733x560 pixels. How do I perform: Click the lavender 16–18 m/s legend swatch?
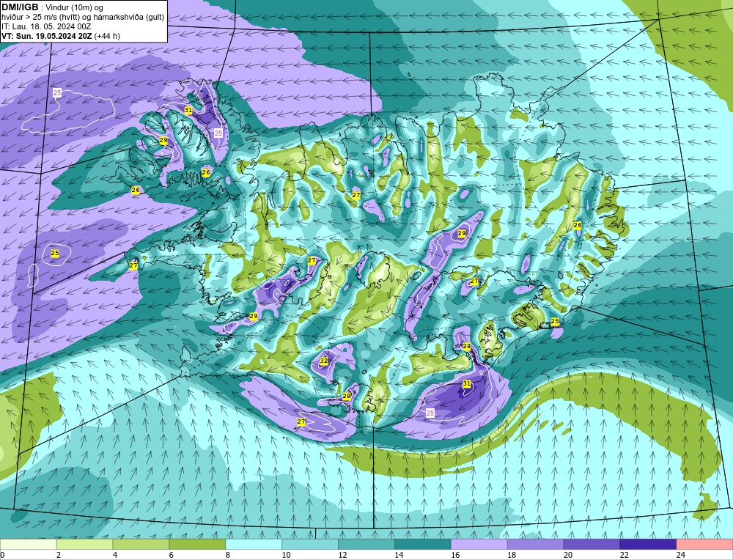point(479,545)
